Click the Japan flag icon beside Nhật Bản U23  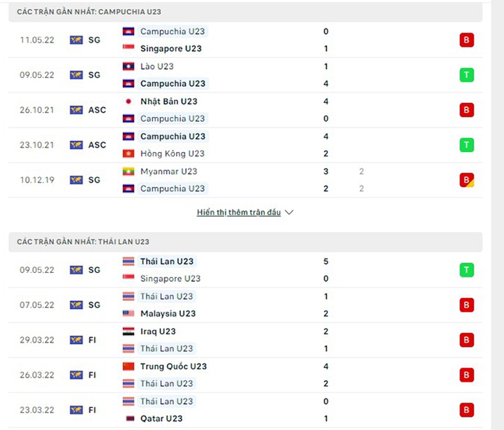point(128,102)
